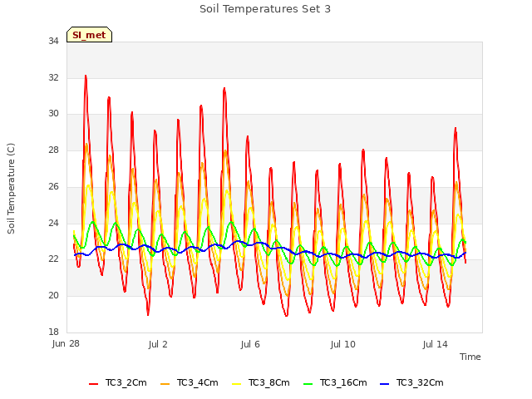Toggle the TC3_2Cm legend entry
The image size is (532, 399).
(x=118, y=382)
